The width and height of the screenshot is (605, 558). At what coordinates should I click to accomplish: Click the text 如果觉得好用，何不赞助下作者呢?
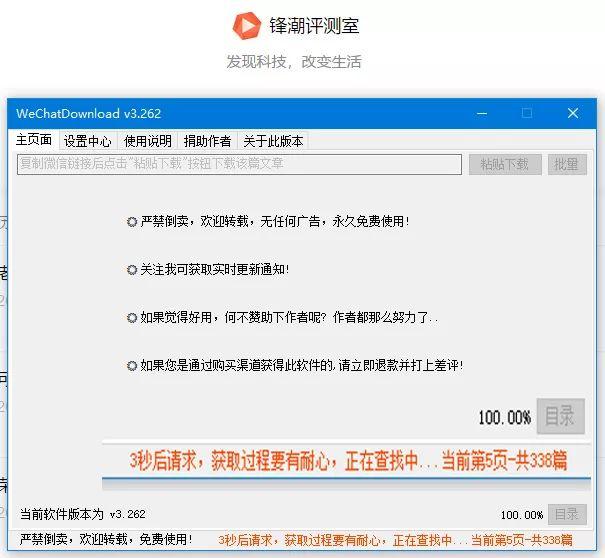[x=233, y=317]
